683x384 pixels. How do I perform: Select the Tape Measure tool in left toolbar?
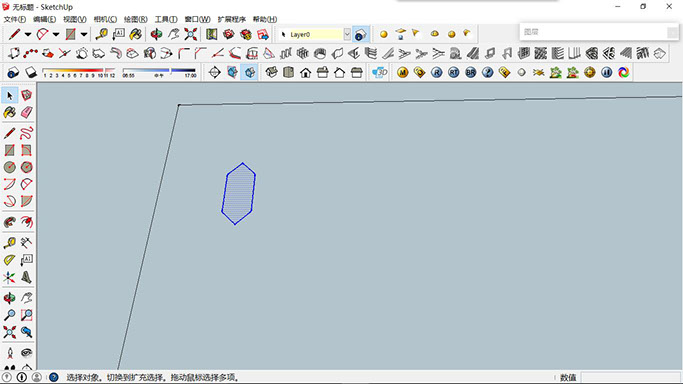click(x=10, y=243)
